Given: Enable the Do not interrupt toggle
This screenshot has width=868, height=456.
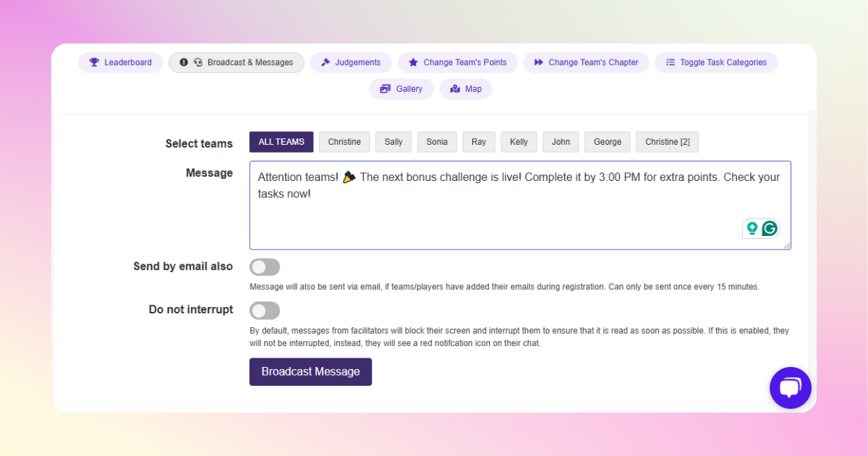Looking at the screenshot, I should 265,310.
